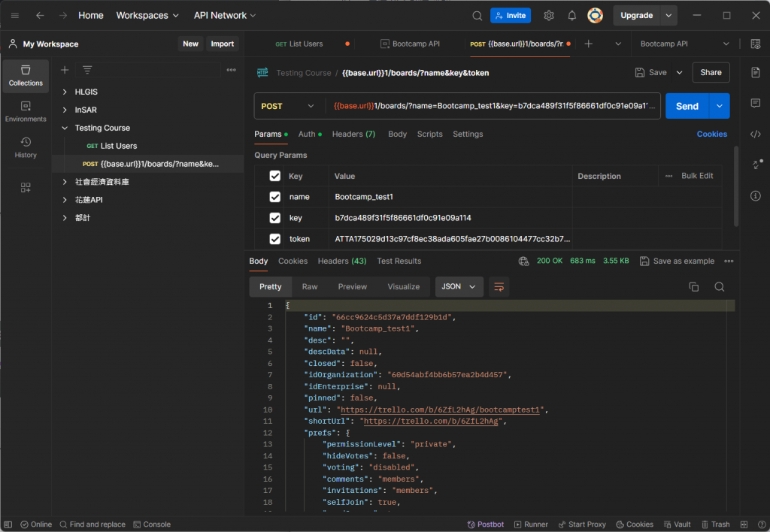Open the Workspaces menu
This screenshot has height=532, width=770.
coord(147,16)
